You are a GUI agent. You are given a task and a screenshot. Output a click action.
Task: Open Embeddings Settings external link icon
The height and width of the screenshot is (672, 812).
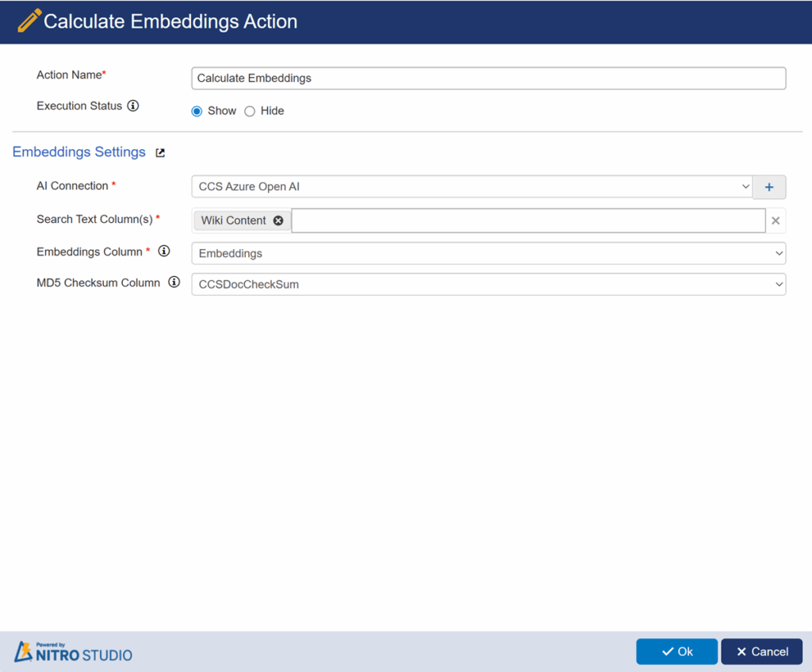click(160, 153)
